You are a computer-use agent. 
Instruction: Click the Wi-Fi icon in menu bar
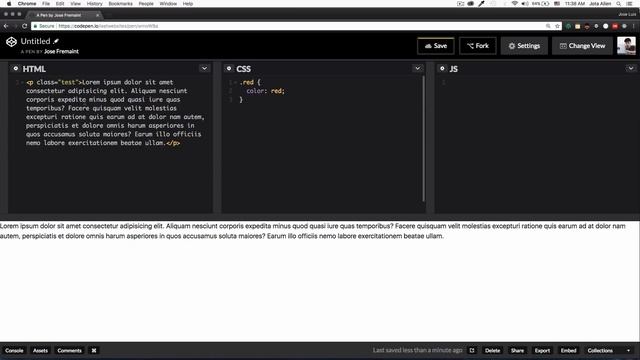tap(515, 4)
